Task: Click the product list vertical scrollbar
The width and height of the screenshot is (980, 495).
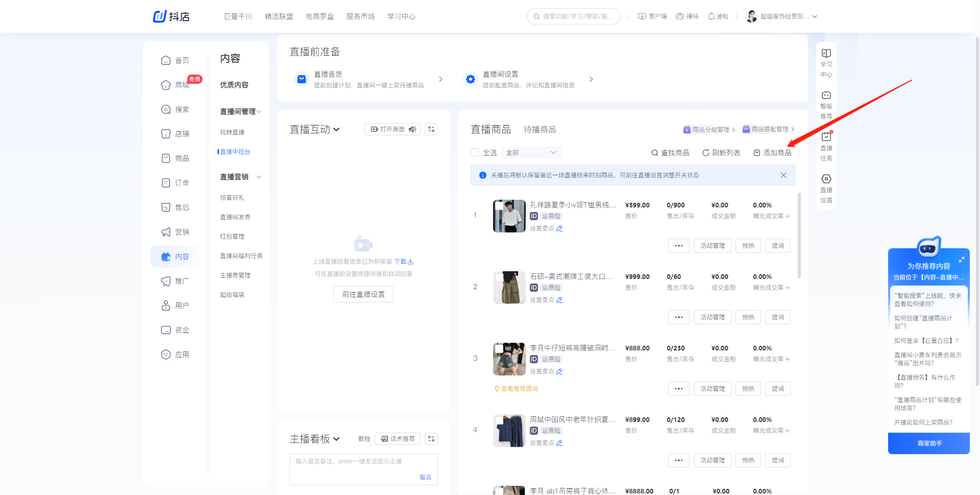Action: click(799, 235)
